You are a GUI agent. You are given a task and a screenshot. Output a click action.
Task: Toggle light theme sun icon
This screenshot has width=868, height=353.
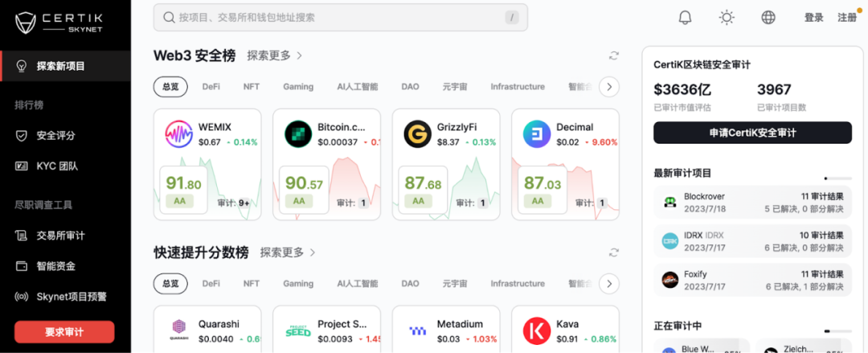tap(727, 18)
